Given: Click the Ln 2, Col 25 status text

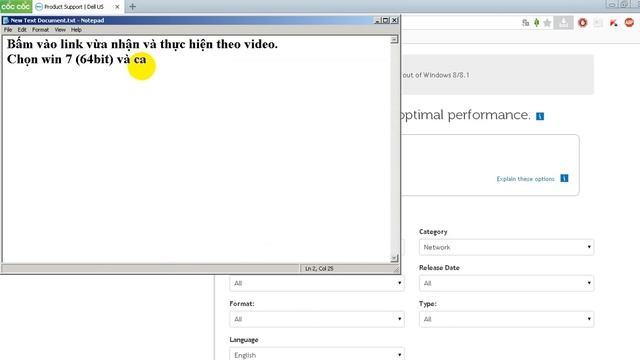Looking at the screenshot, I should (319, 269).
